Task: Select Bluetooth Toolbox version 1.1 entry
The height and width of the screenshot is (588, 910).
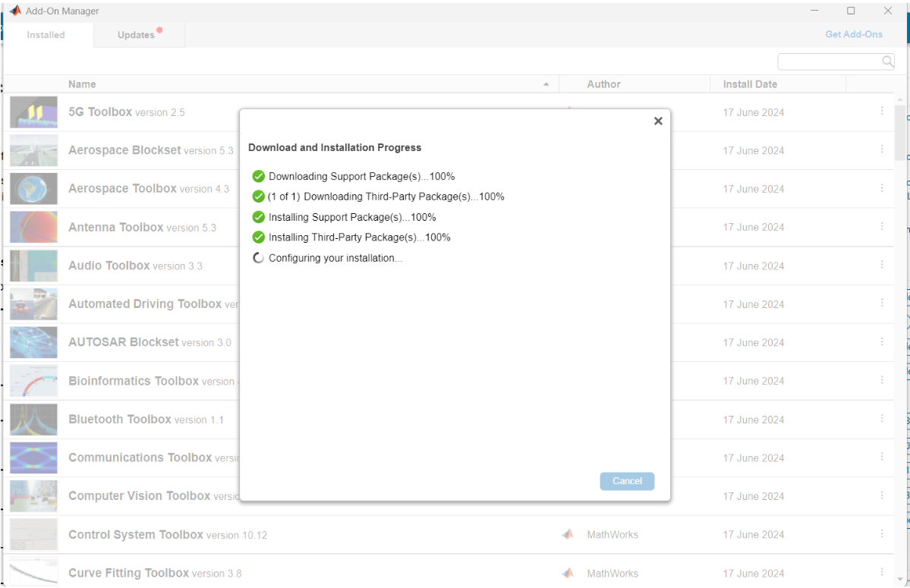Action: 146,420
